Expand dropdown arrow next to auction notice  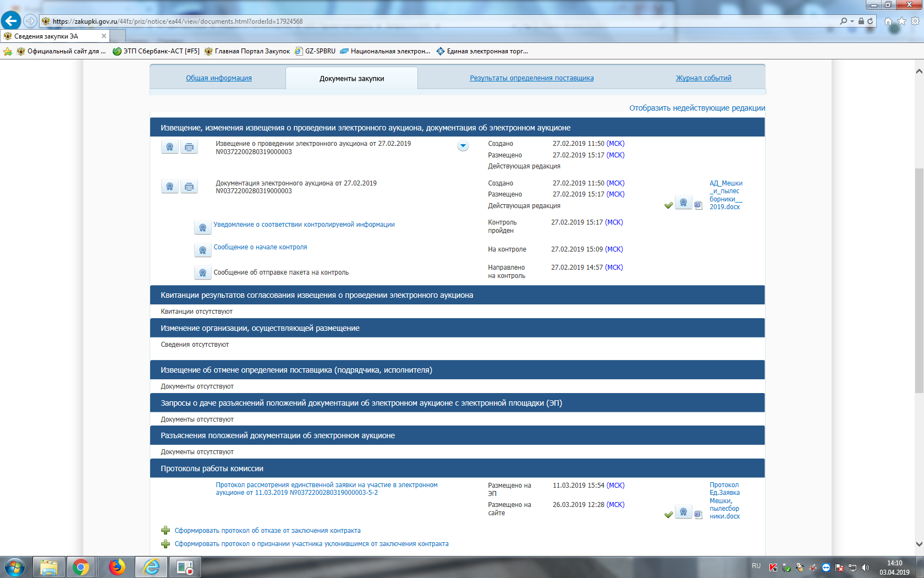(x=463, y=146)
